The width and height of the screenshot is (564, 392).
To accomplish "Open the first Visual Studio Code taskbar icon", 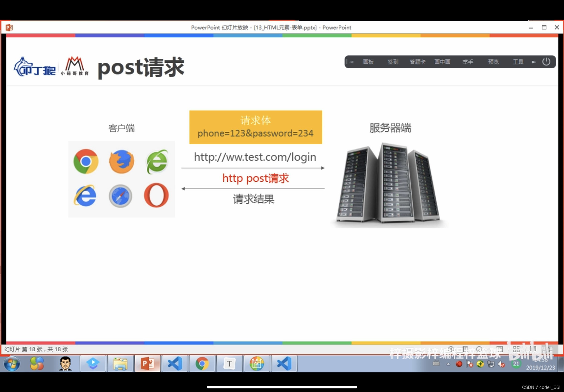I will click(x=175, y=364).
